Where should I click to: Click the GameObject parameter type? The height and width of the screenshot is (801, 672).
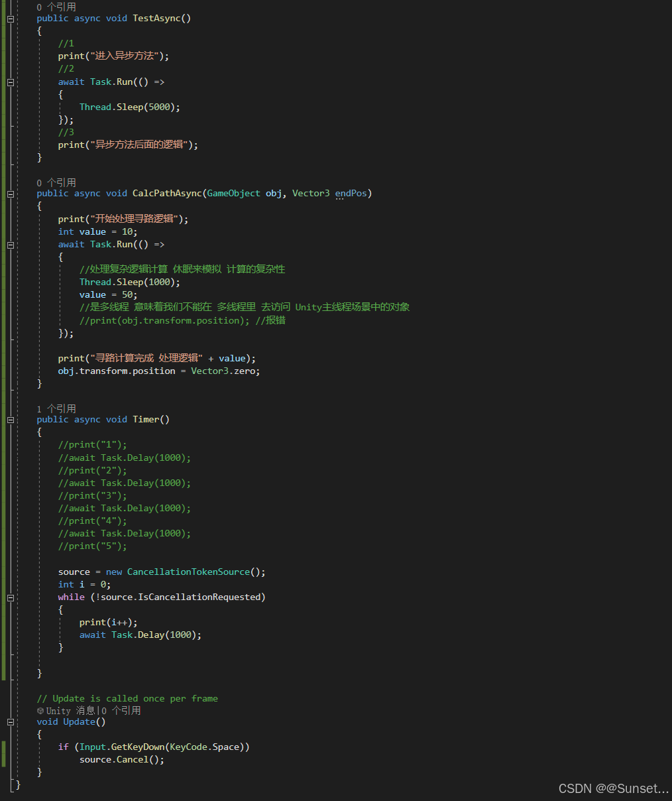[x=234, y=194]
